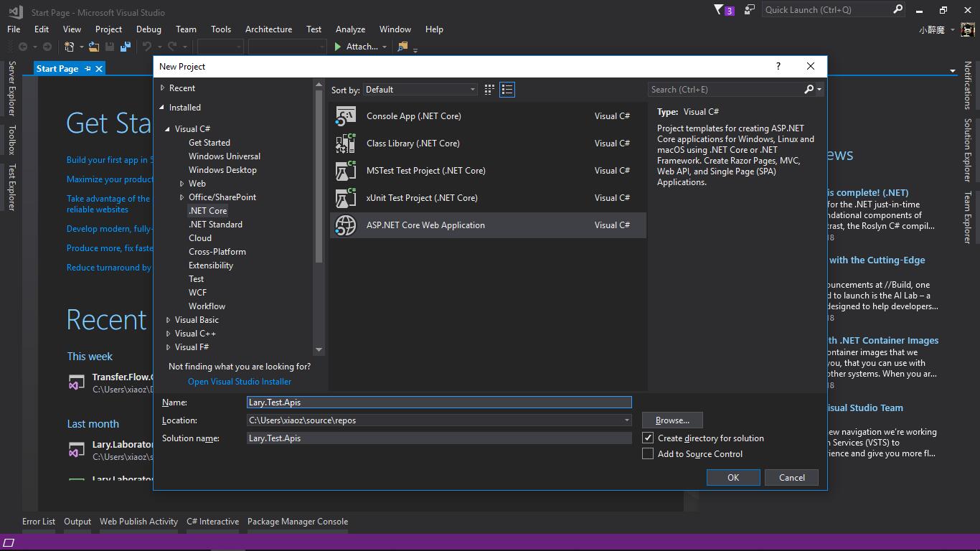
Task: Click the template tree vertical scrollbar
Action: (319, 176)
